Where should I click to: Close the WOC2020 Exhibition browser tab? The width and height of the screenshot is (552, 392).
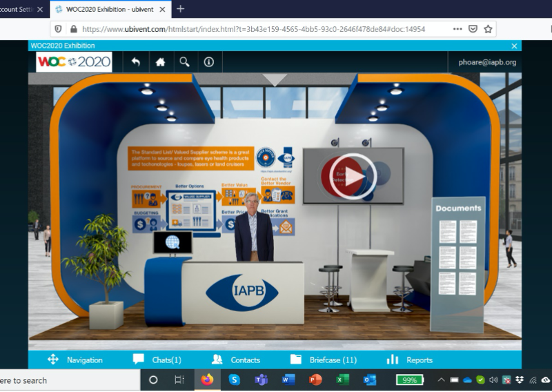(x=162, y=10)
